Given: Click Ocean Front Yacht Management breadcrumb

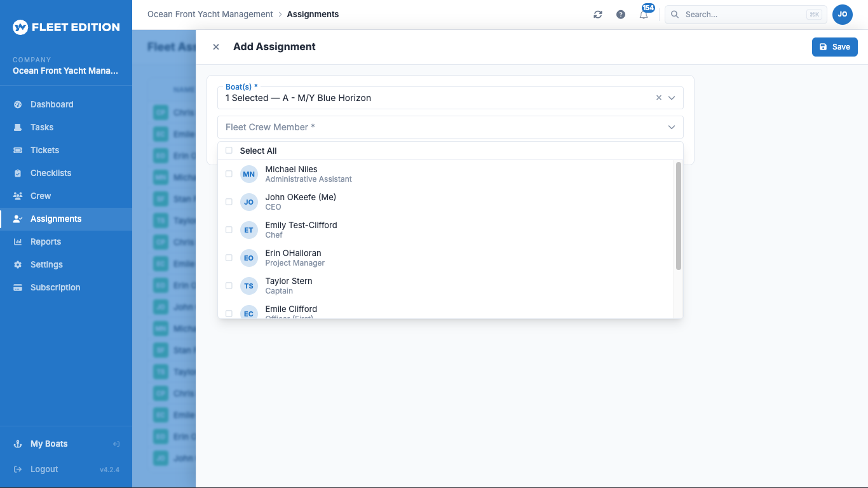Looking at the screenshot, I should click(x=210, y=14).
